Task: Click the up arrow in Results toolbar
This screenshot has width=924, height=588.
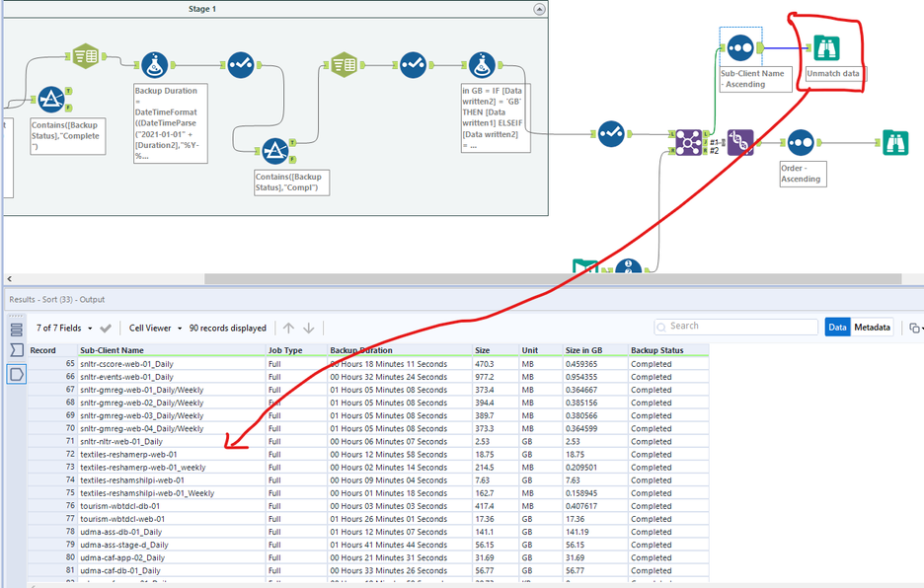Action: coord(288,329)
